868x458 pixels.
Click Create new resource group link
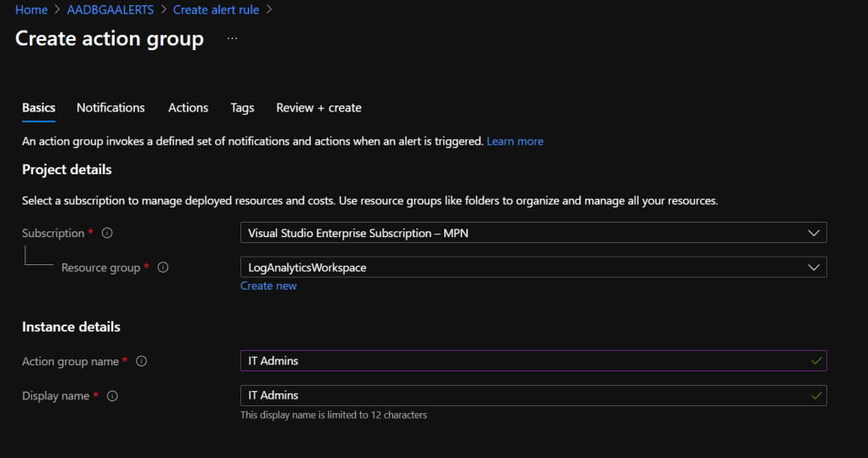point(268,286)
